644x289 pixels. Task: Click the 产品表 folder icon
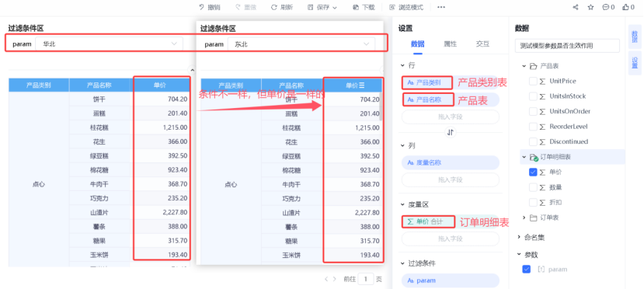533,66
